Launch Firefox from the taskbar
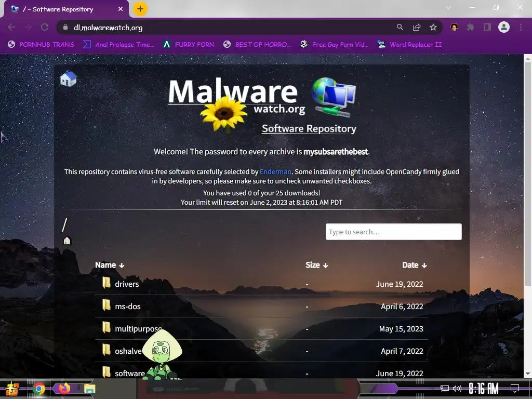Image resolution: width=532 pixels, height=399 pixels. [x=64, y=388]
